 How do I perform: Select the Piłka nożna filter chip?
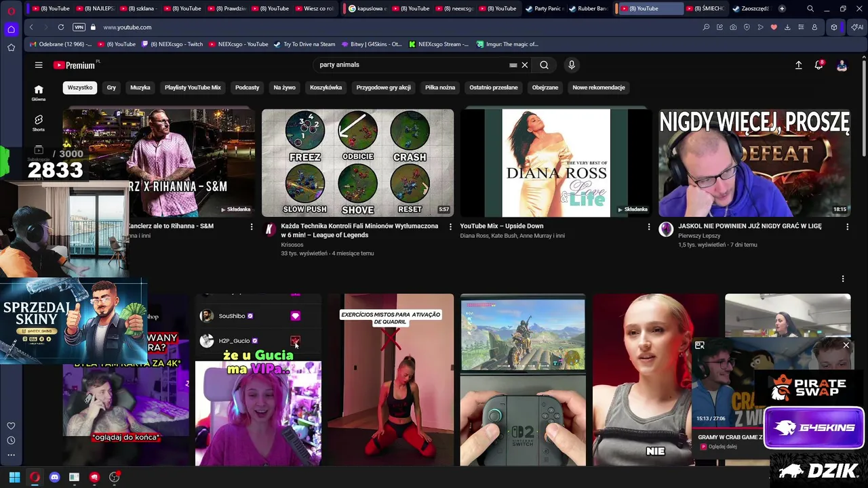440,87
